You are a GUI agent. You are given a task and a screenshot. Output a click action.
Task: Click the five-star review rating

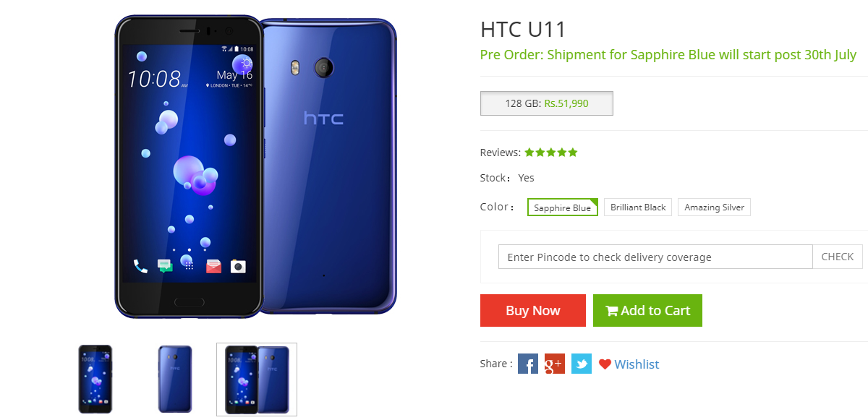[551, 153]
